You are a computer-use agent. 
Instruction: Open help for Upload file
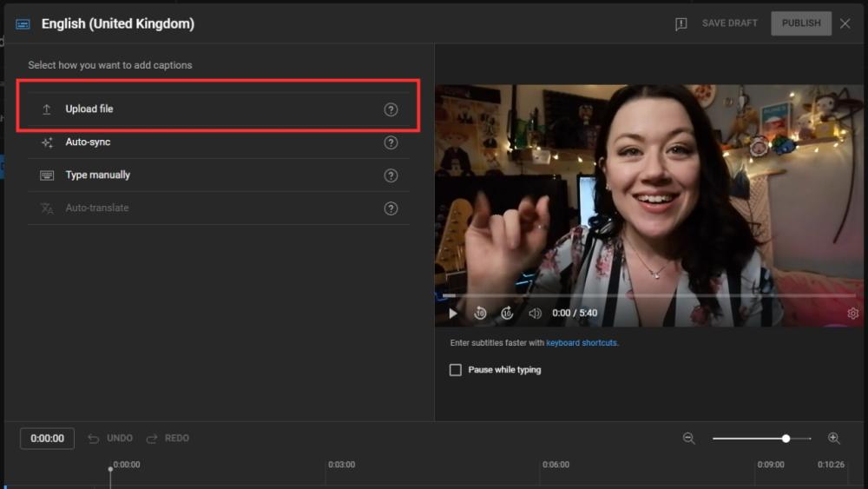pos(391,109)
